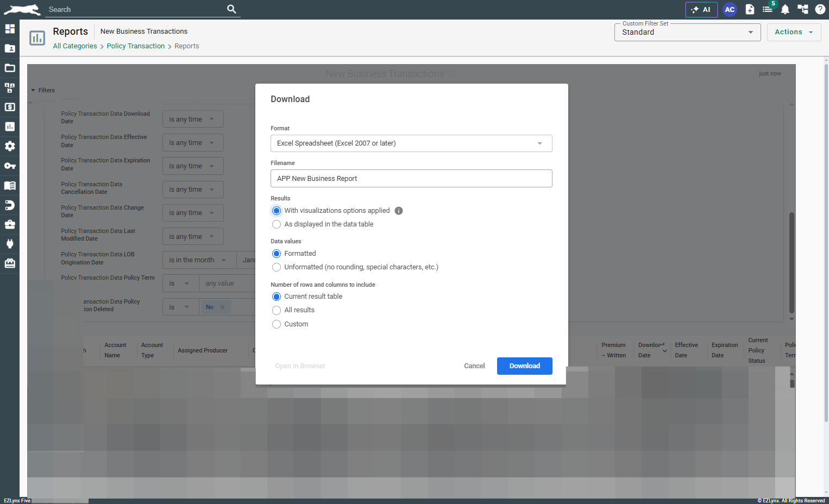Expand the Actions menu
Screen dimensions: 829x504
(x=794, y=32)
